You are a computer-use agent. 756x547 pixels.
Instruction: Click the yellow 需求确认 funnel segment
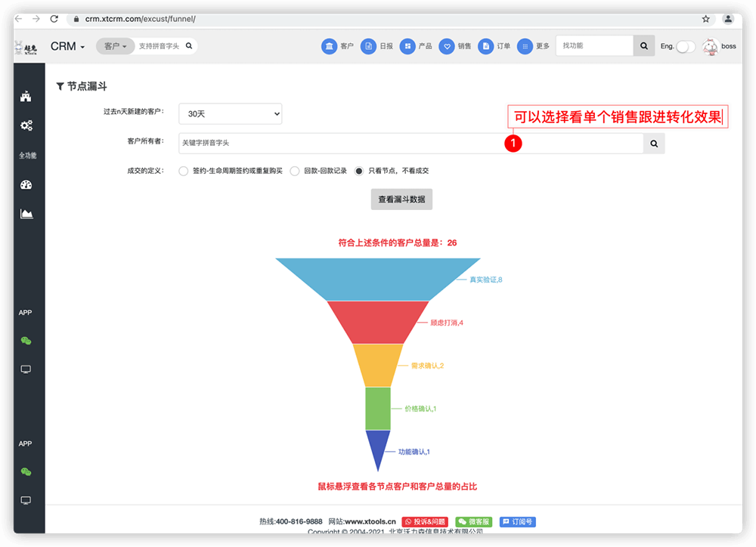[378, 366]
